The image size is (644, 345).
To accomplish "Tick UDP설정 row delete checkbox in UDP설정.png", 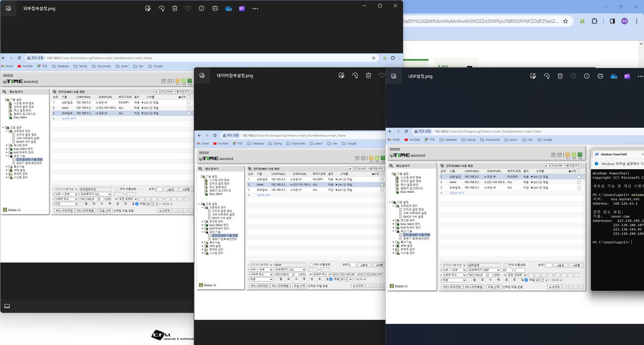I will [x=579, y=177].
